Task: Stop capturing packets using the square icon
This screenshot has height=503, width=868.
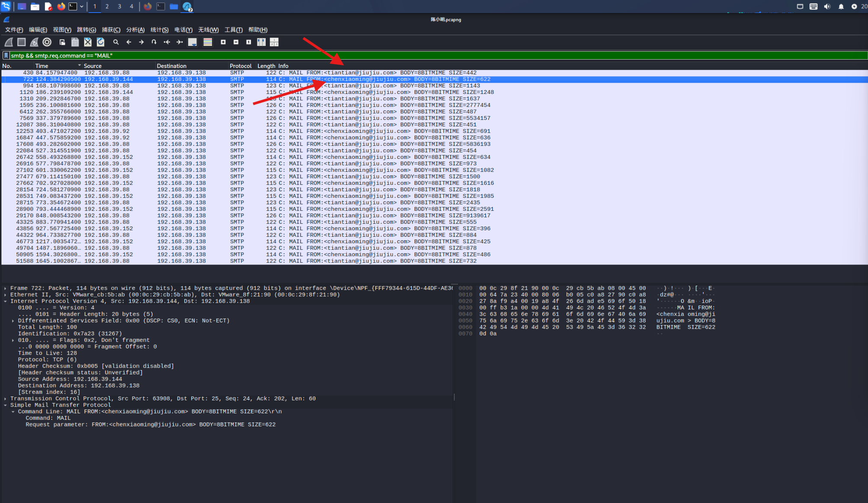Action: pyautogui.click(x=21, y=42)
